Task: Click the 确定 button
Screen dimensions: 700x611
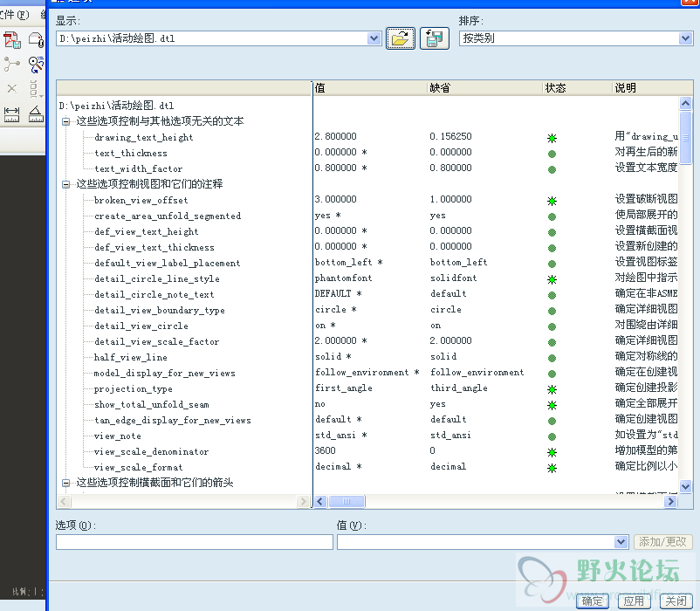Action: click(x=593, y=601)
